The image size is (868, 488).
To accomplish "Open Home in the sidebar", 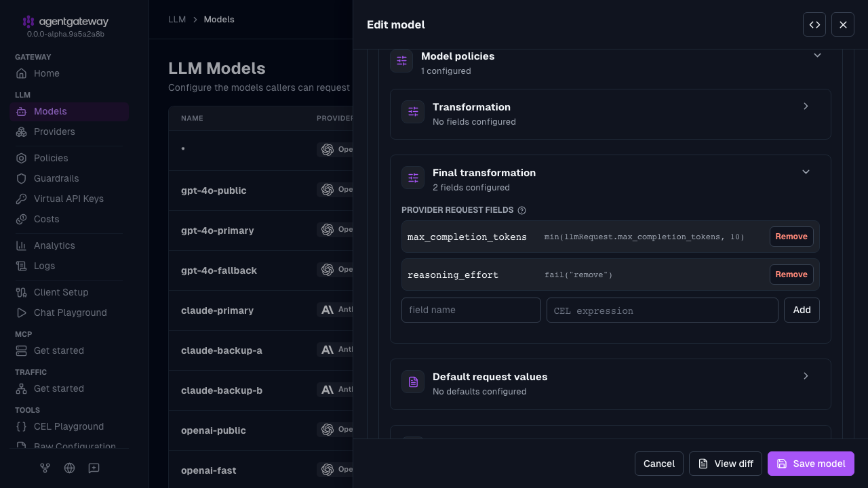I will coord(69,73).
